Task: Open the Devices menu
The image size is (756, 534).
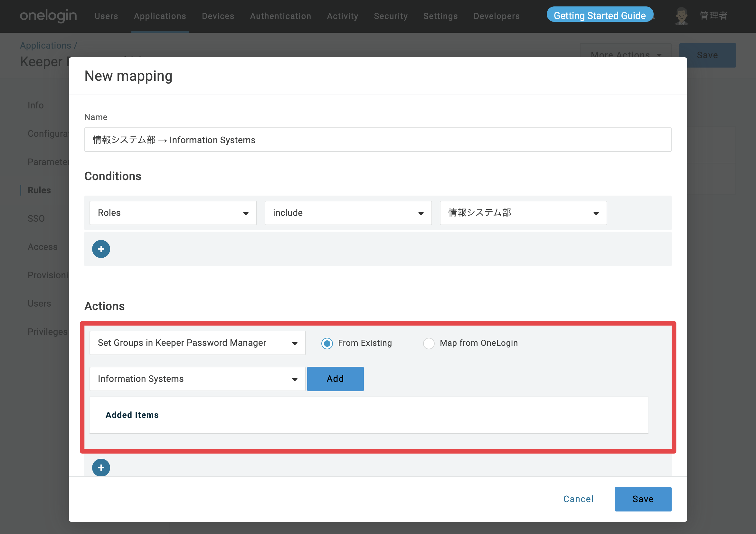Action: click(x=218, y=16)
